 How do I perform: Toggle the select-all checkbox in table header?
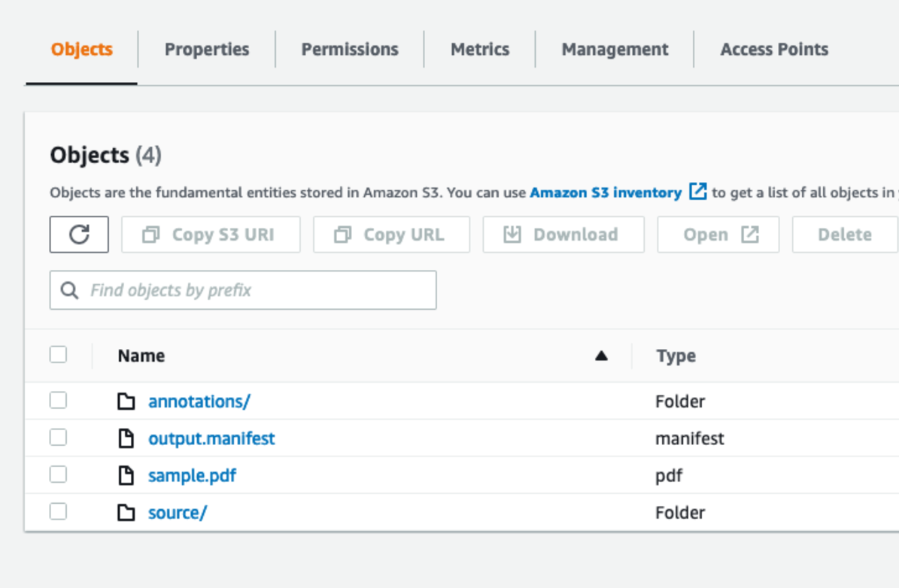pyautogui.click(x=58, y=355)
